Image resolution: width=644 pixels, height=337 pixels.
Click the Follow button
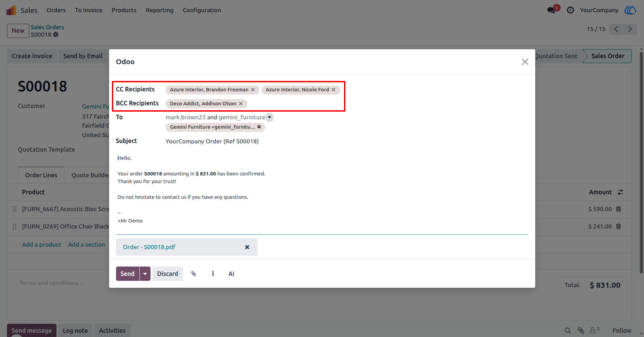[x=622, y=330]
